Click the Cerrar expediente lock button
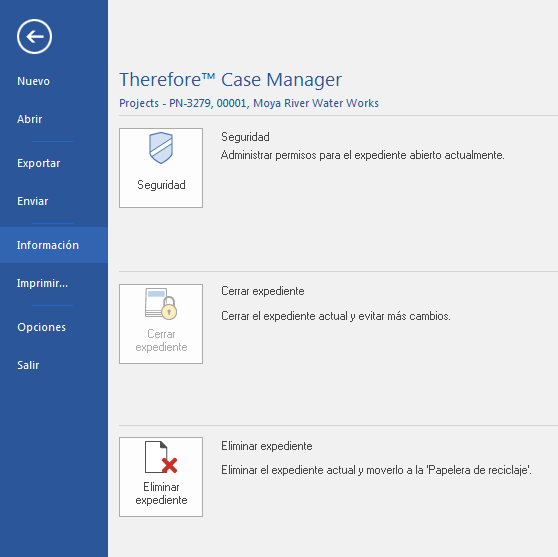Image resolution: width=558 pixels, height=557 pixels. (161, 324)
